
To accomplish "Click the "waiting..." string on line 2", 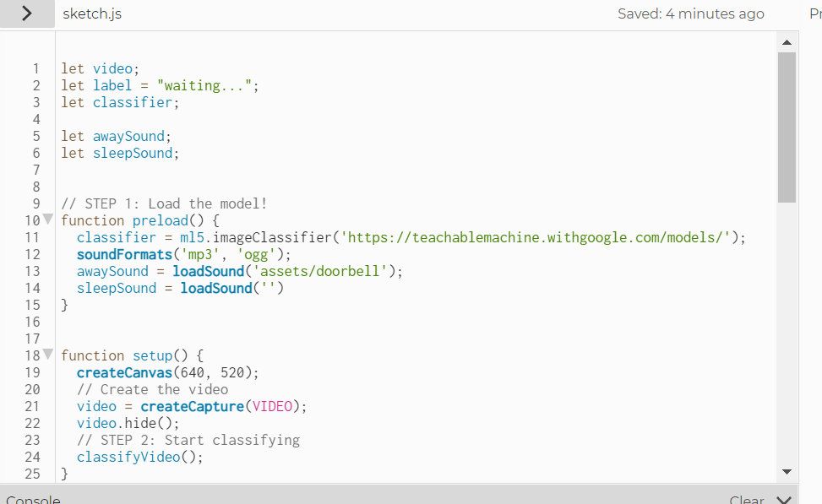I will pyautogui.click(x=204, y=85).
